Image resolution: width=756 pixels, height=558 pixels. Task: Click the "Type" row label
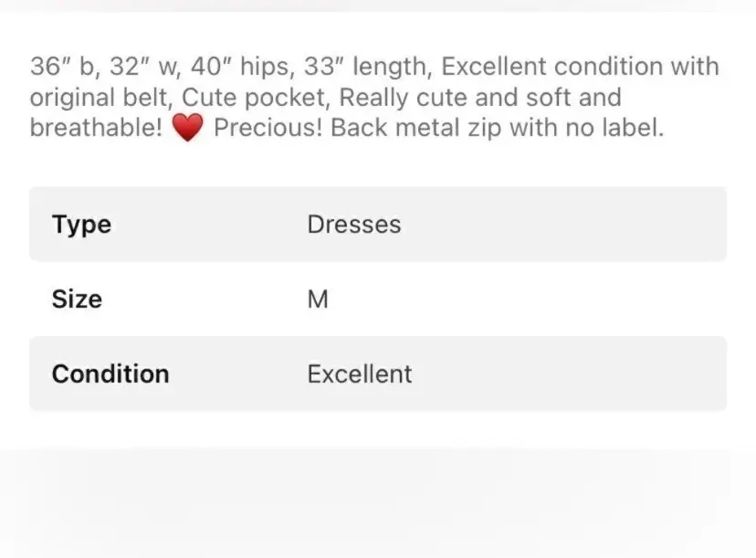click(x=81, y=225)
